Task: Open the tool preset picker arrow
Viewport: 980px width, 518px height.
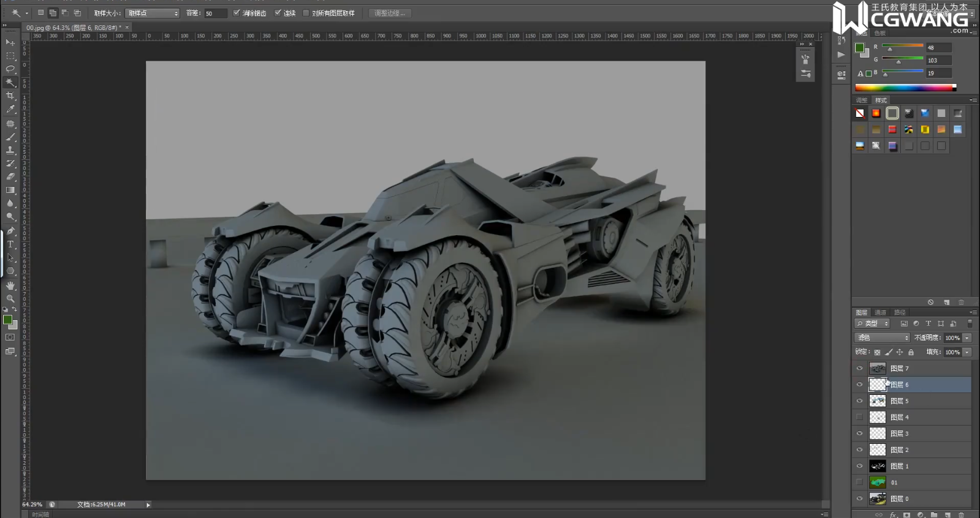Action: [x=26, y=13]
